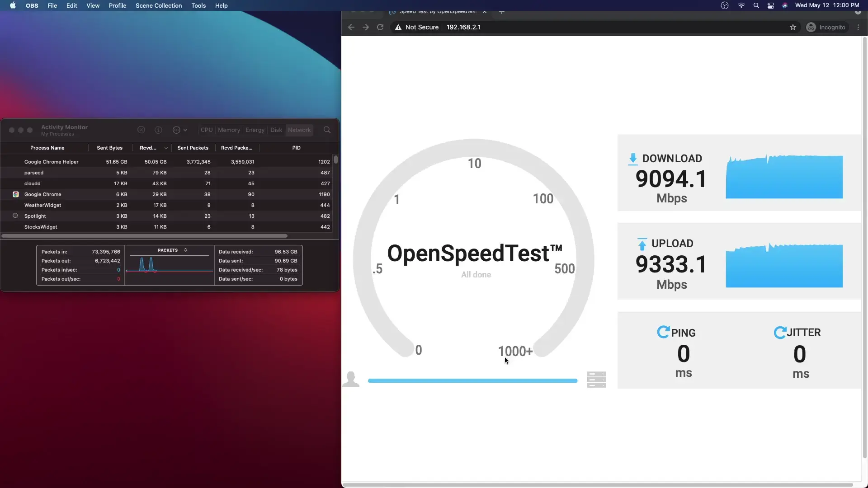Image resolution: width=868 pixels, height=488 pixels.
Task: Open the Profile menu
Action: coord(118,5)
